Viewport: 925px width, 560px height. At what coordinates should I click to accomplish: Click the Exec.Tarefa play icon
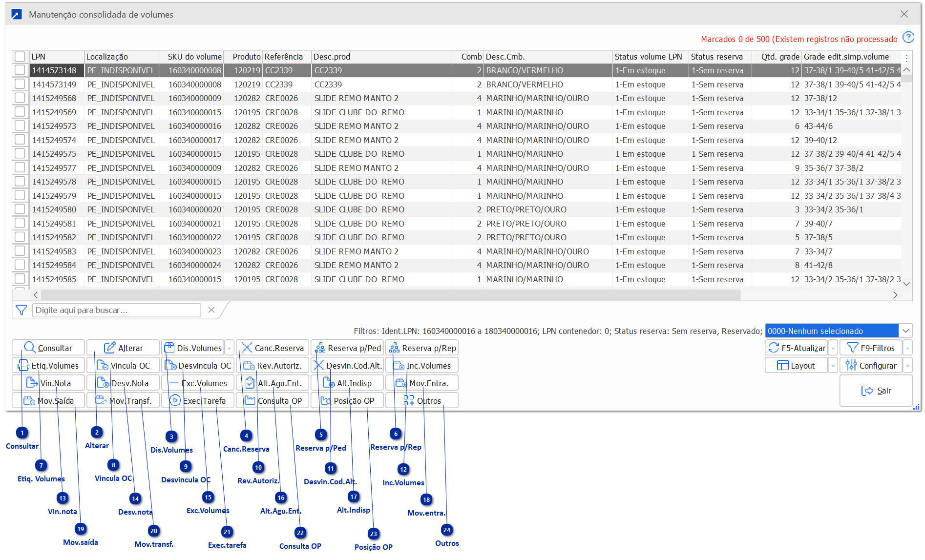pyautogui.click(x=175, y=400)
